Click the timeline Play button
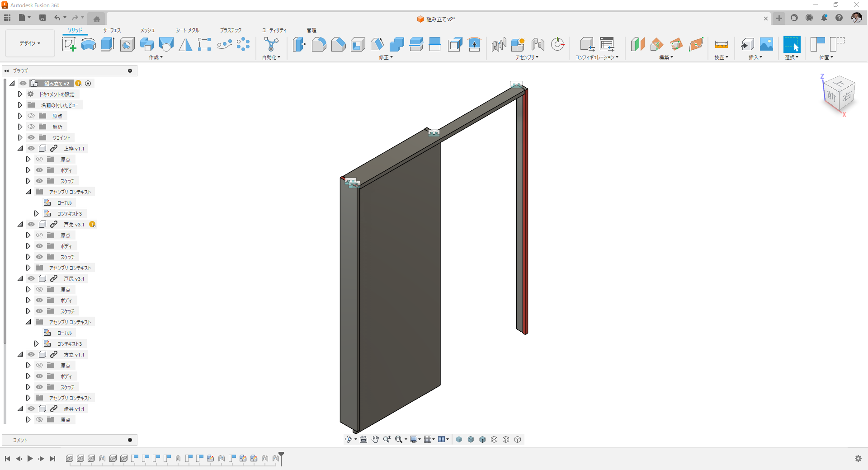This screenshot has width=868, height=470. coord(30,459)
